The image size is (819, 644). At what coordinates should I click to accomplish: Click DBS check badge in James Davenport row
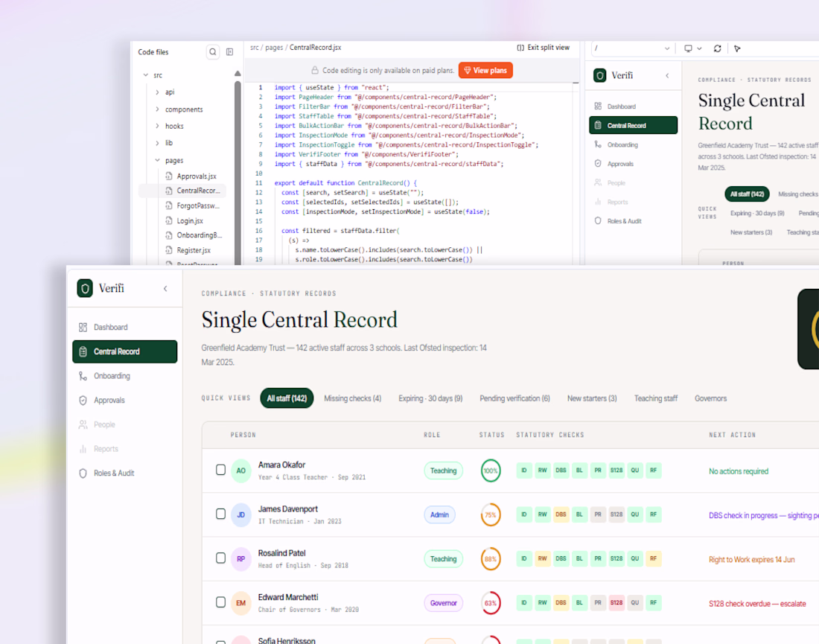(x=561, y=514)
